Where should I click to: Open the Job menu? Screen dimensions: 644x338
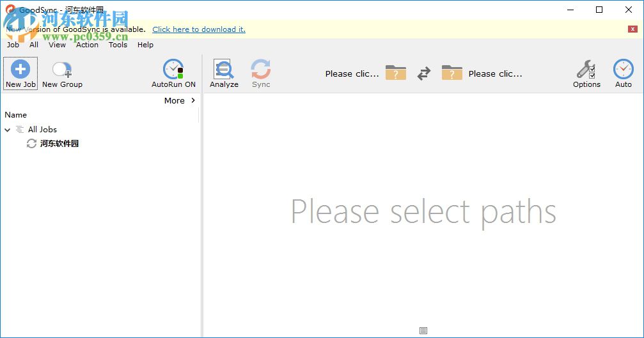[13, 45]
